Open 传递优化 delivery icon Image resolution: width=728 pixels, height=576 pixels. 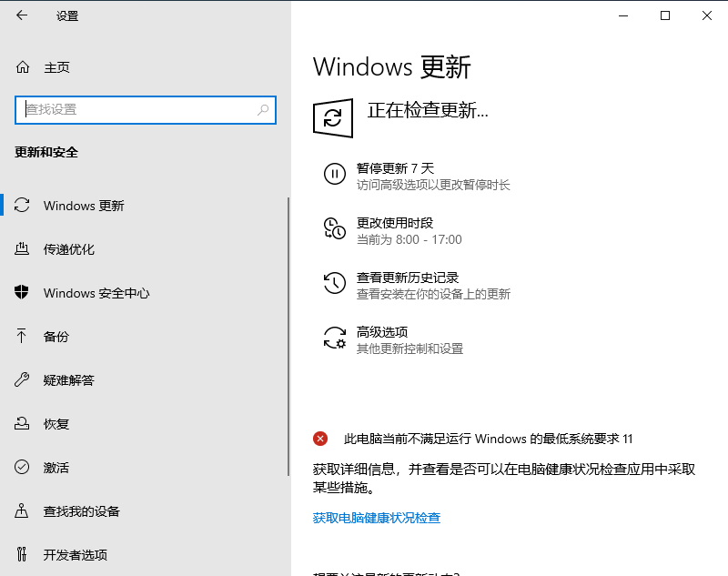[x=22, y=249]
